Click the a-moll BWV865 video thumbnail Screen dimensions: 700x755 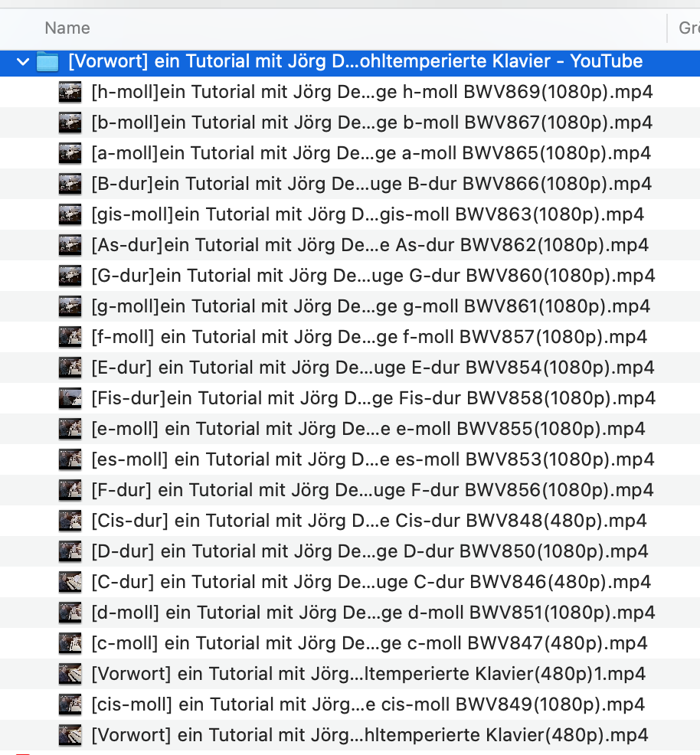pyautogui.click(x=70, y=153)
